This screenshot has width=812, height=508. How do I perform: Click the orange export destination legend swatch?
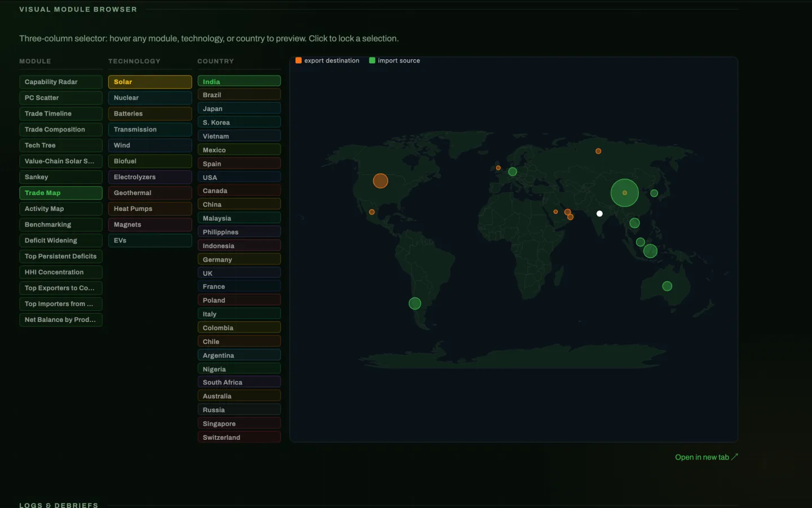point(298,60)
